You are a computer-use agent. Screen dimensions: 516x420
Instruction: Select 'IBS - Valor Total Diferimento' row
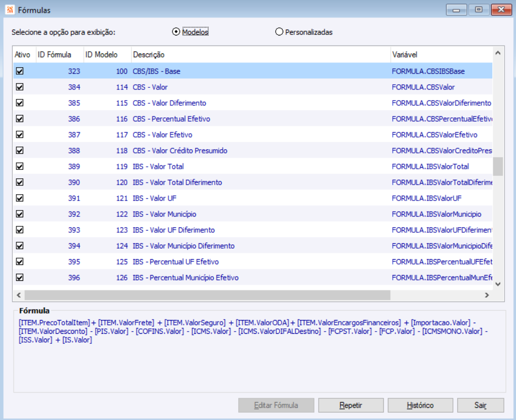tap(253, 182)
